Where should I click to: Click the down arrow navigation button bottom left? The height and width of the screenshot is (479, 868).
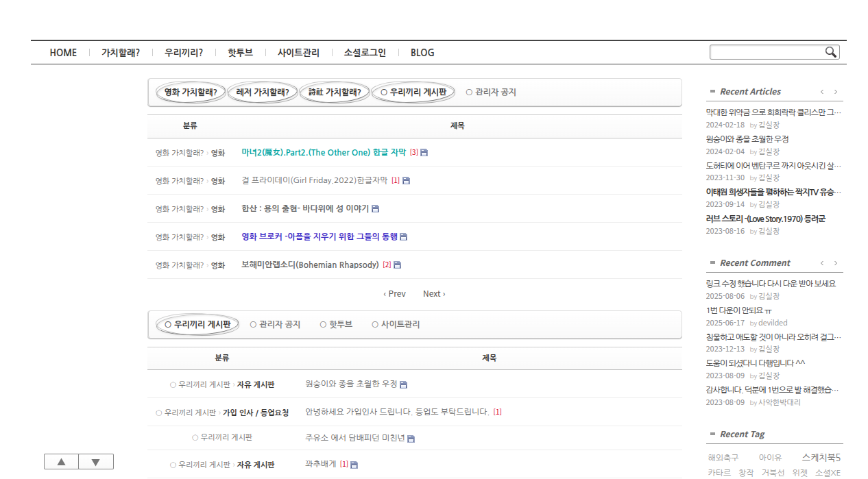[x=96, y=461]
